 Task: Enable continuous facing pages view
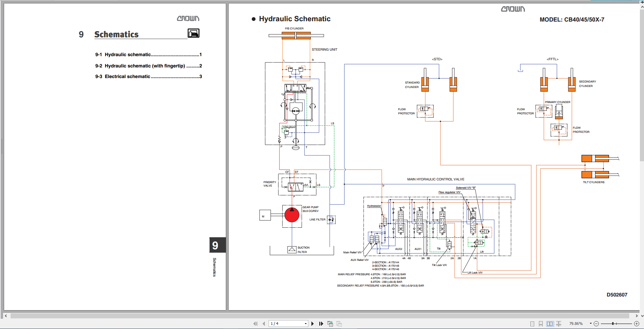click(558, 324)
